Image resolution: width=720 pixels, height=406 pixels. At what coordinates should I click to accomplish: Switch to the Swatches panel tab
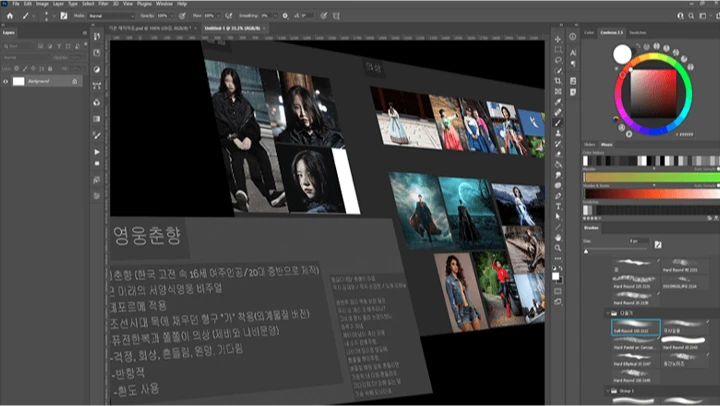pyautogui.click(x=637, y=33)
